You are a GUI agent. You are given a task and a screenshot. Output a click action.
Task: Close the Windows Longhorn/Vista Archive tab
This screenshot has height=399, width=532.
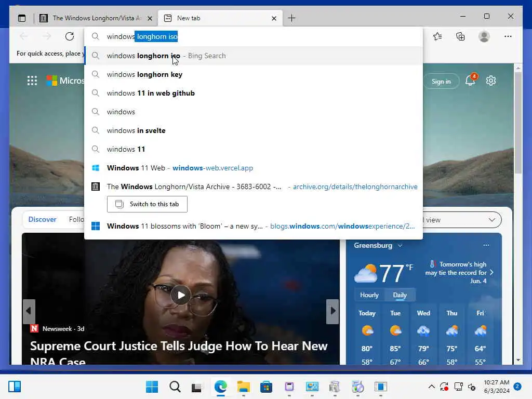(x=150, y=18)
